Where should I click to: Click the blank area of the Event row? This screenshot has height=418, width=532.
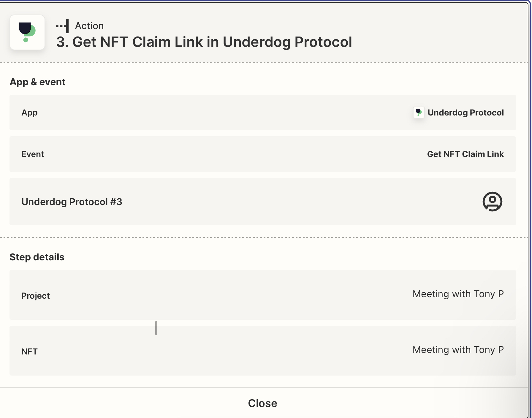point(235,154)
